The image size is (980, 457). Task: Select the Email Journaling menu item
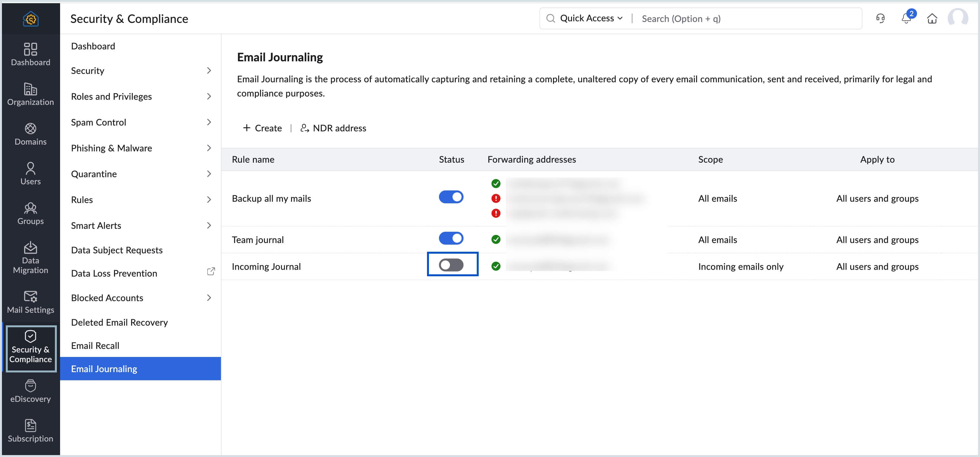coord(141,369)
